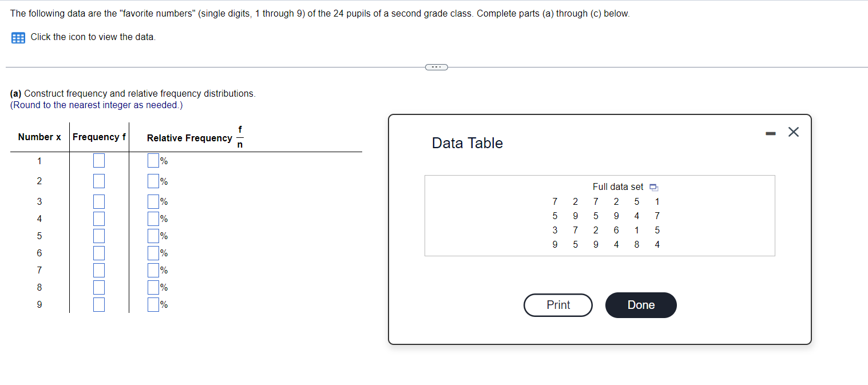
Task: Click the Done button to close Data Table
Action: click(x=640, y=305)
